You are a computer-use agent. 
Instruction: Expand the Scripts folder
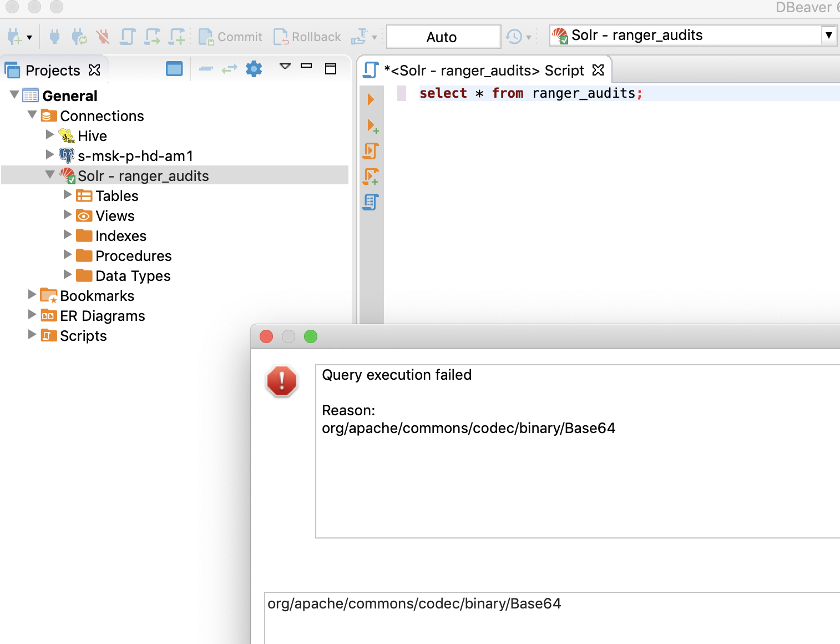pos(32,334)
